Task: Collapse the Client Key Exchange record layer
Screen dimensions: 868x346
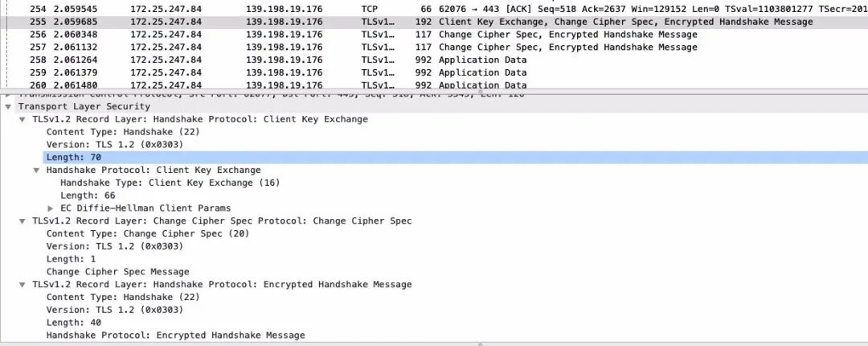Action: point(23,119)
